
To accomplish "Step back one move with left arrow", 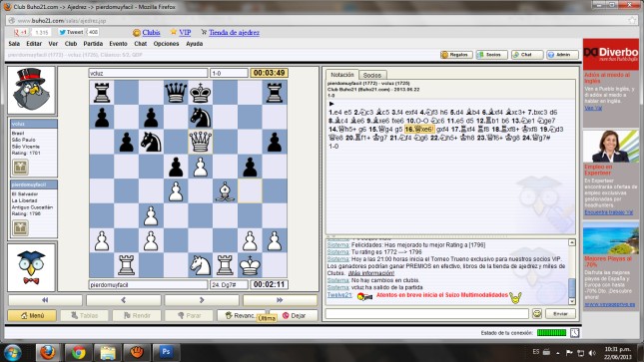I will click(123, 300).
